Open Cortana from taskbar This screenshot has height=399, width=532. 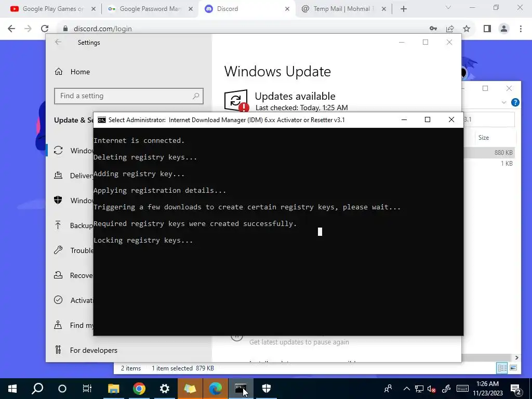pos(62,389)
